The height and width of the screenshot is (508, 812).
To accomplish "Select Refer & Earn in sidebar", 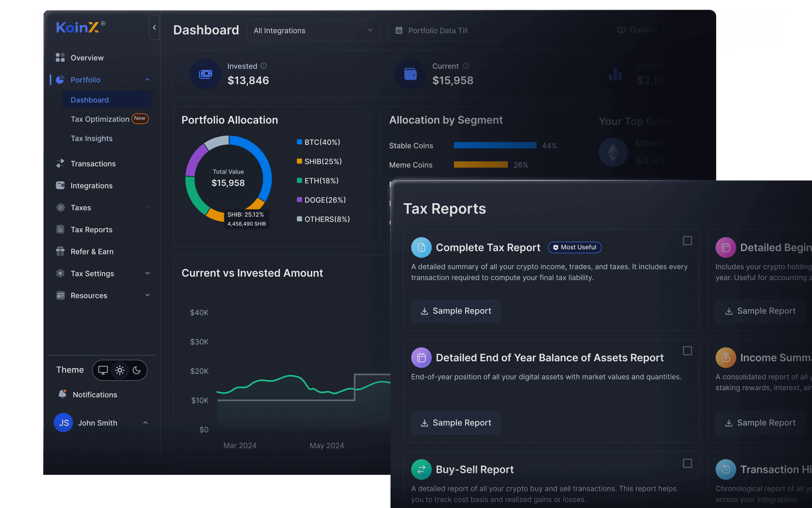I will point(92,251).
